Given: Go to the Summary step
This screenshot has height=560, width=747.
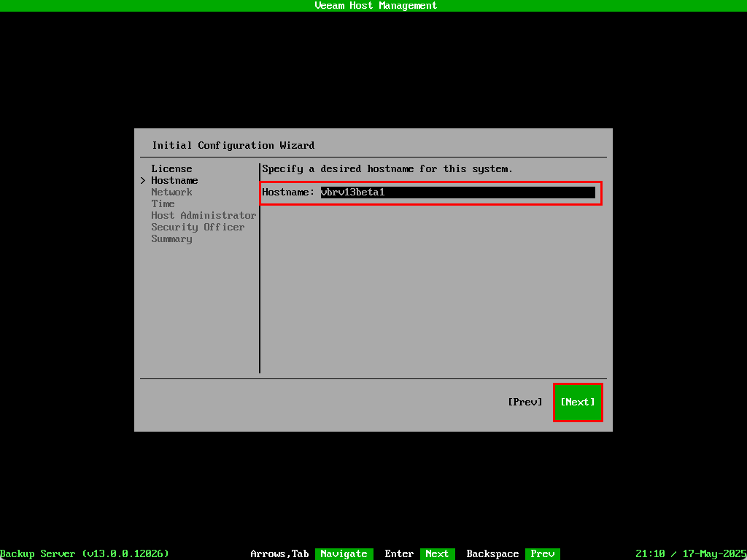Looking at the screenshot, I should (171, 238).
